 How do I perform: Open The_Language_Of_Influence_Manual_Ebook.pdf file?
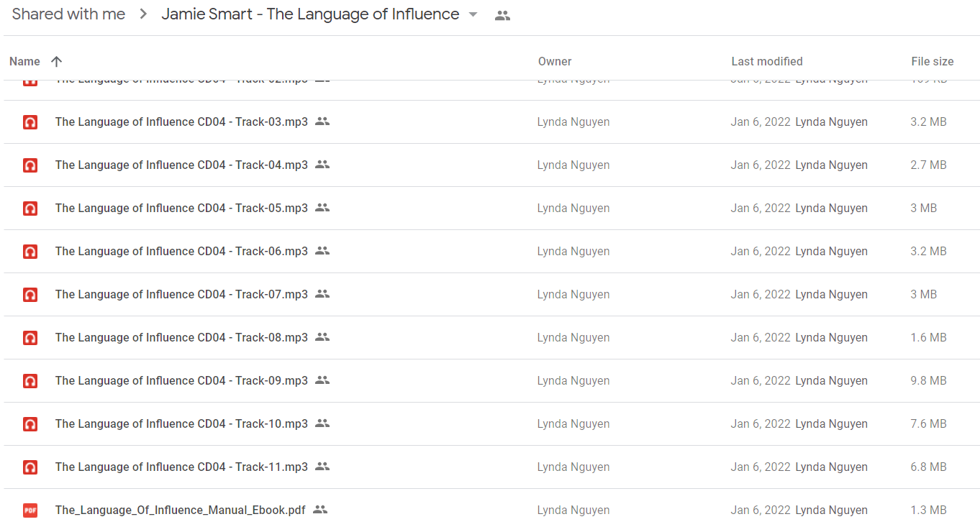tap(180, 510)
